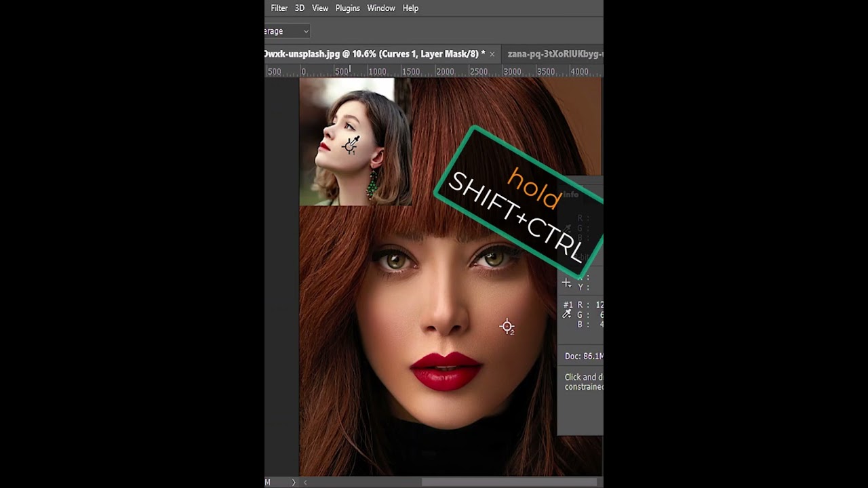868x488 pixels.
Task: Open the View menu
Action: pos(320,8)
